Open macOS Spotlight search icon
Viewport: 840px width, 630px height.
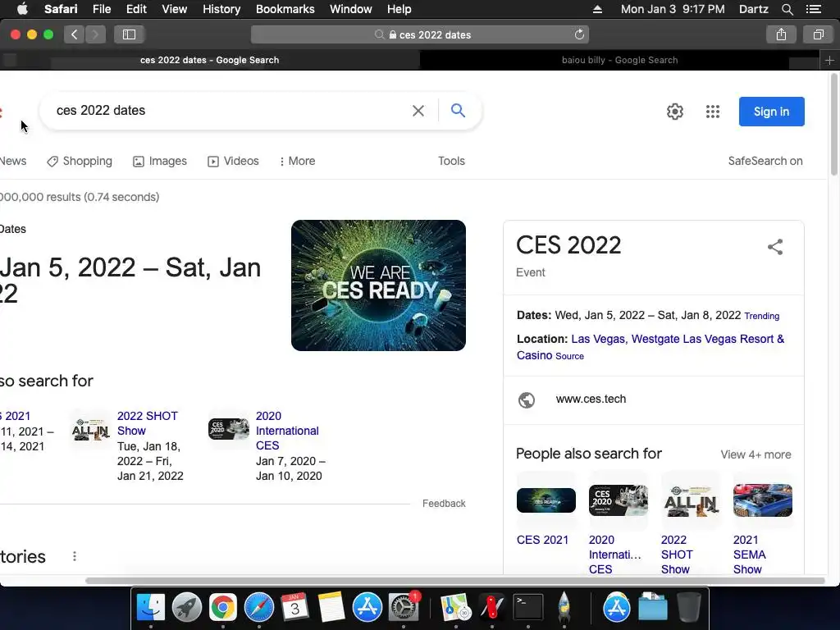point(787,9)
